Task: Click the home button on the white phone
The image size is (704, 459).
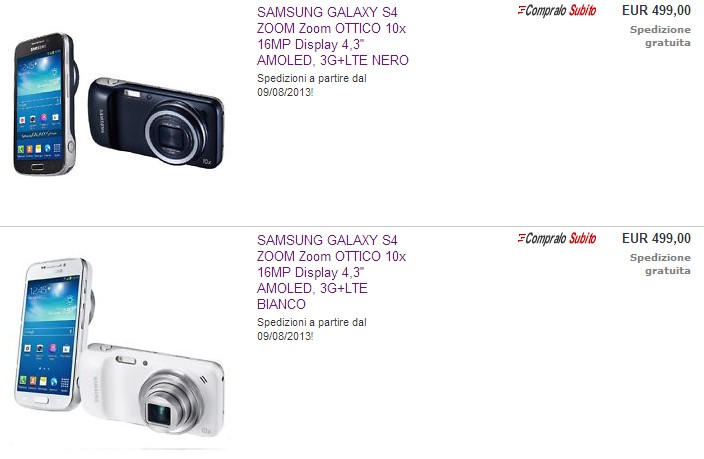Action: click(x=41, y=401)
